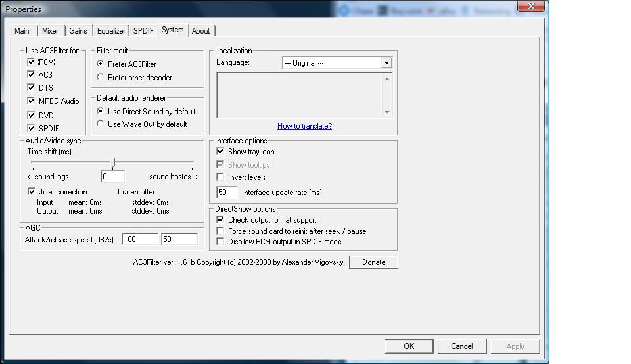The height and width of the screenshot is (364, 631).
Task: Close the Properties dialog window
Action: [531, 6]
